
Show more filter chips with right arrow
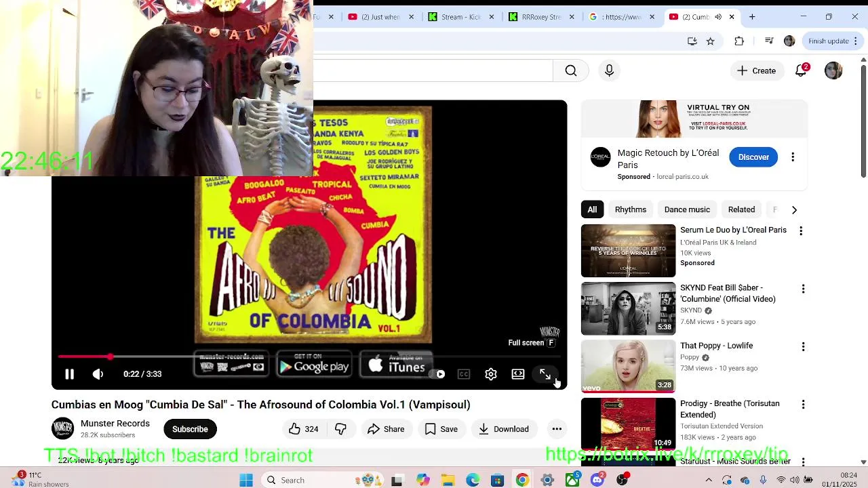(794, 209)
